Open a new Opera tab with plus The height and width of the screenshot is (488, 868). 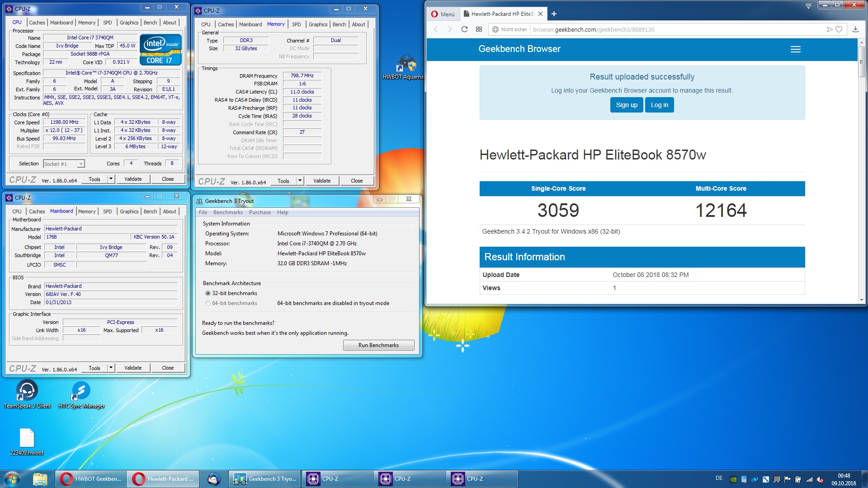tap(554, 14)
